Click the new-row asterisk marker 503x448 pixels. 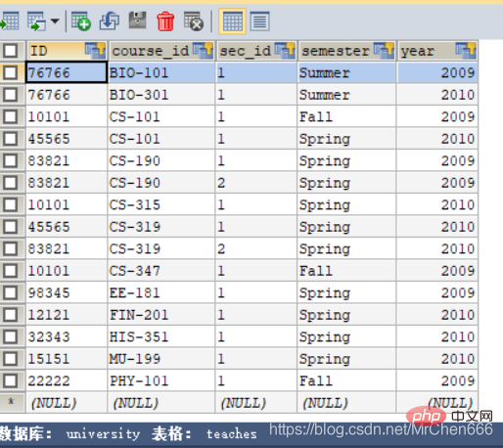[11, 402]
